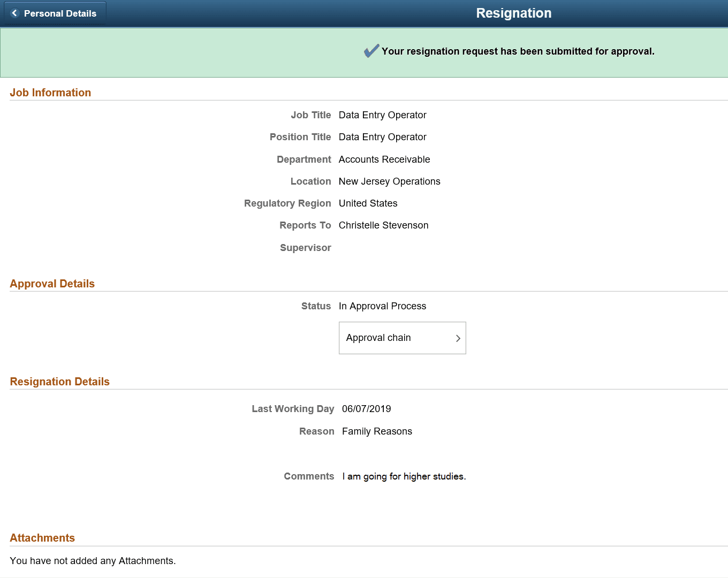Click the Last Working Day date 06/07/2019
The height and width of the screenshot is (578, 728).
pos(366,408)
